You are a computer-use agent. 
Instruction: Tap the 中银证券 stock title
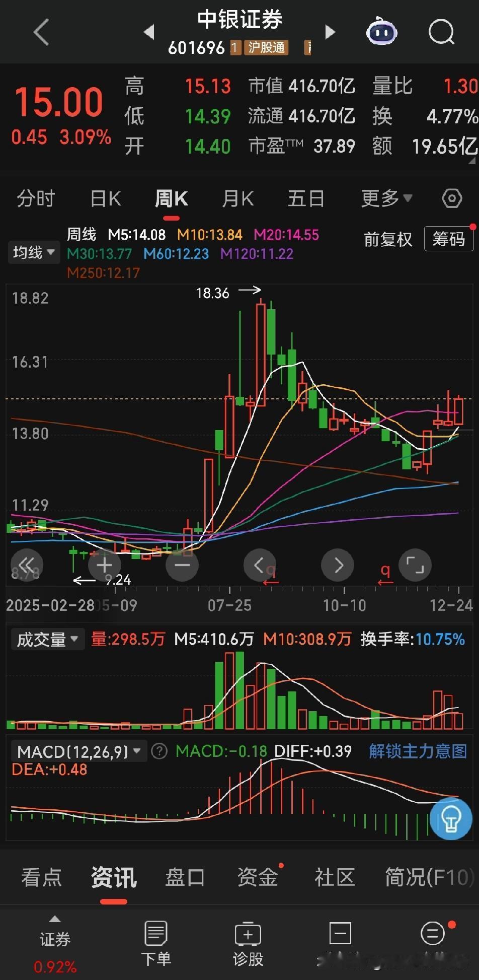pos(239,19)
